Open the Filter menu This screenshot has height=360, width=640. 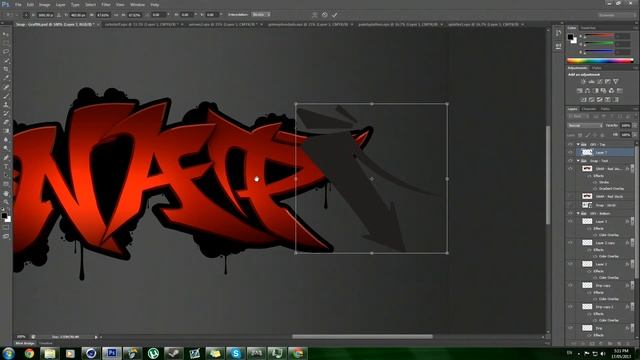pyautogui.click(x=106, y=4)
